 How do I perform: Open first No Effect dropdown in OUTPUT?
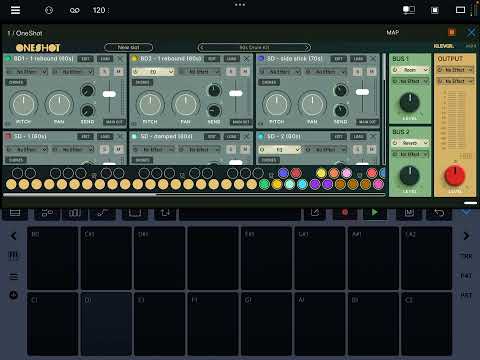click(455, 70)
